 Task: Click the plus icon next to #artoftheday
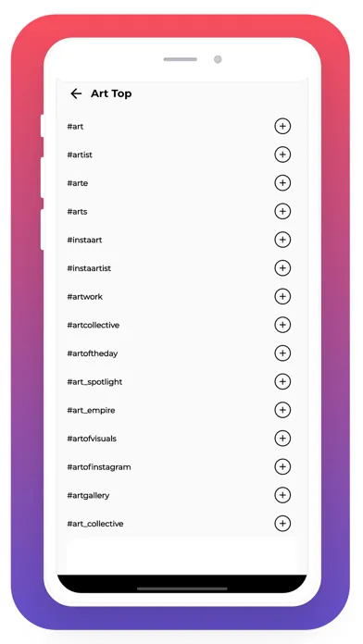tap(282, 353)
